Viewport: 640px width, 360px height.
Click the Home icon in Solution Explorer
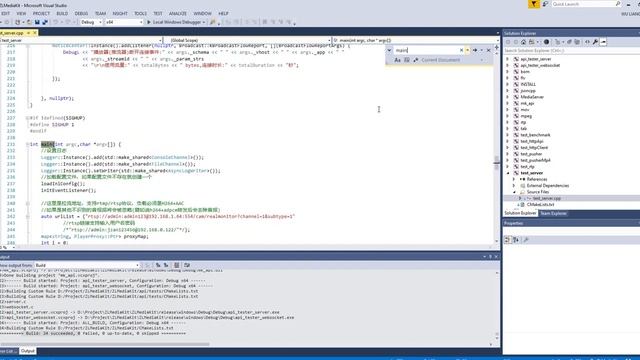523,42
